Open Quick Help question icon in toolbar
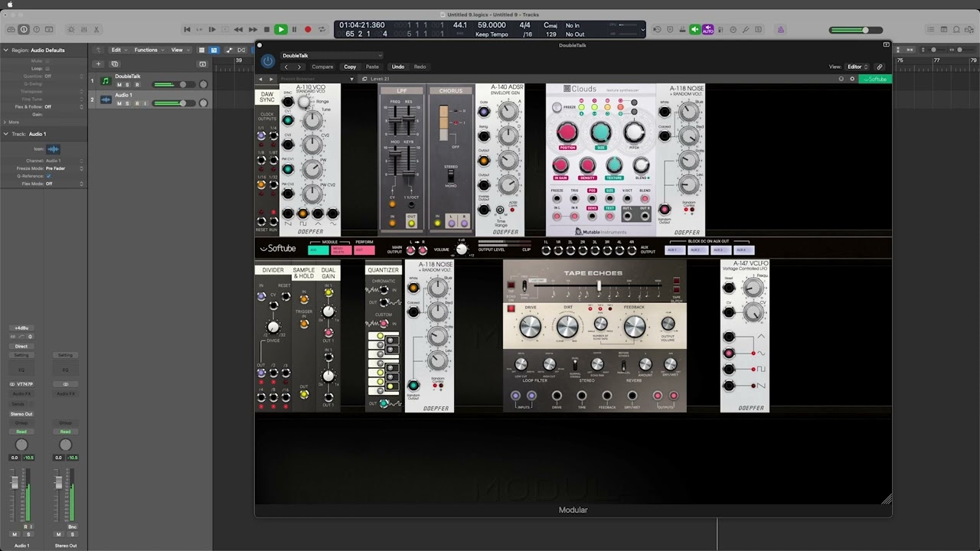Image resolution: width=980 pixels, height=551 pixels. [x=37, y=30]
